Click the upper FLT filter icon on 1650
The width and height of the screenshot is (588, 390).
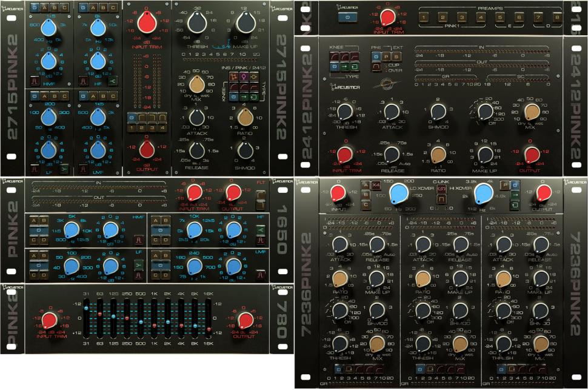260,196
